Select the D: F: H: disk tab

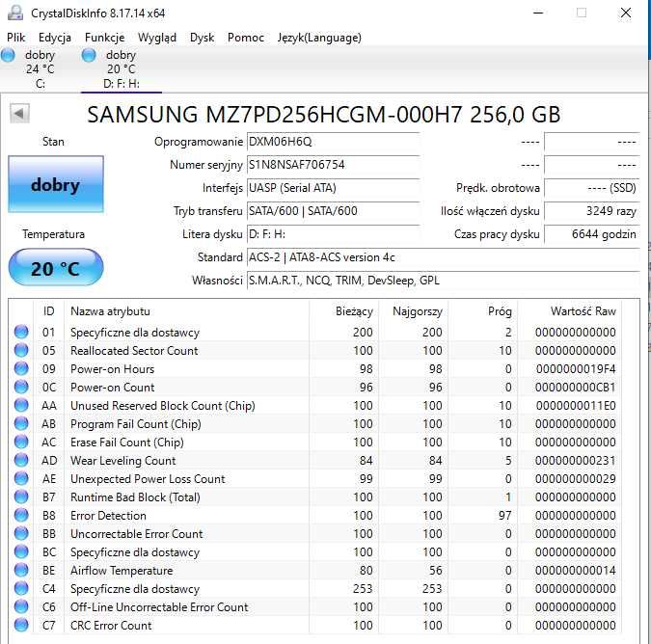point(122,68)
